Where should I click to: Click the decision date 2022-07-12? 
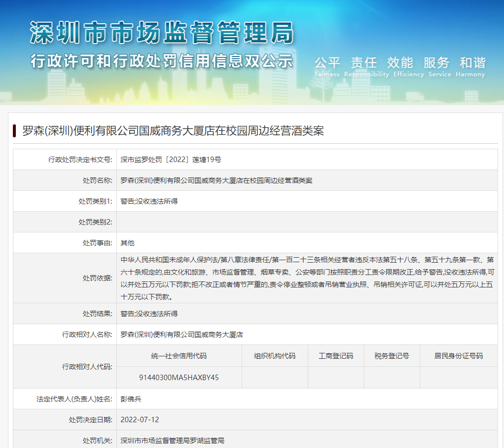[140, 419]
